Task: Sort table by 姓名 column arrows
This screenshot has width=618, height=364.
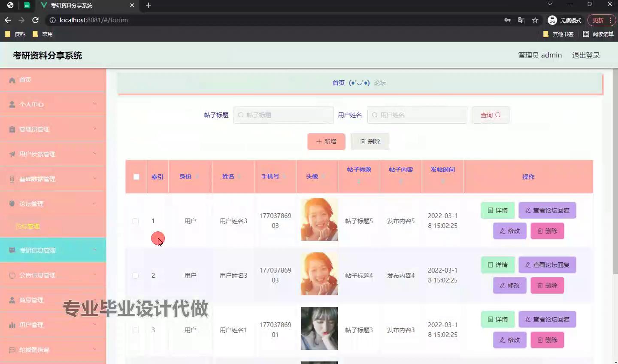Action: [239, 176]
